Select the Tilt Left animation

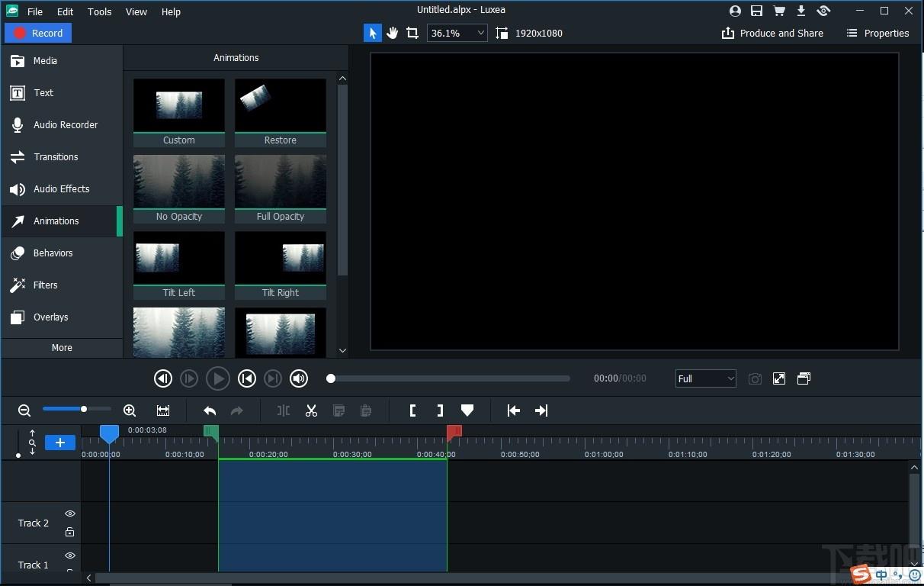pos(179,266)
